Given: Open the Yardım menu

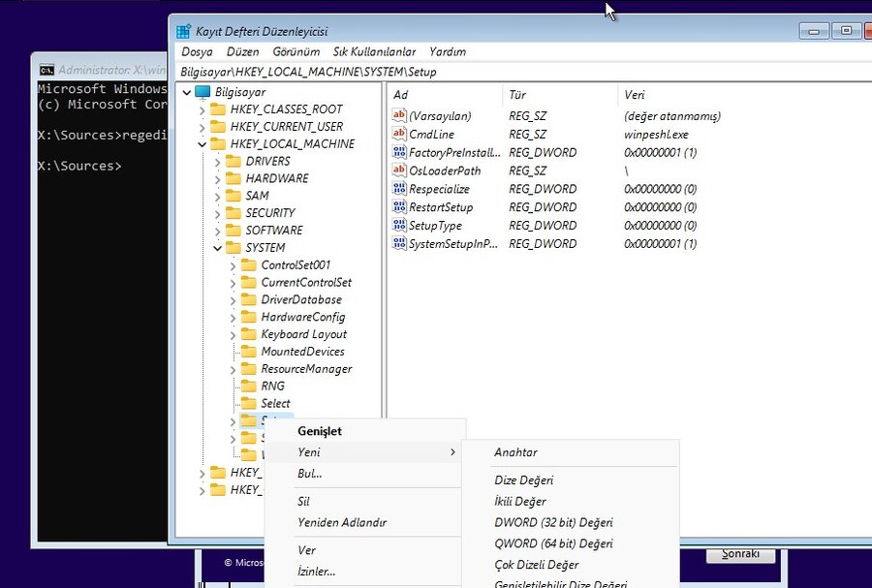Looking at the screenshot, I should (x=448, y=51).
